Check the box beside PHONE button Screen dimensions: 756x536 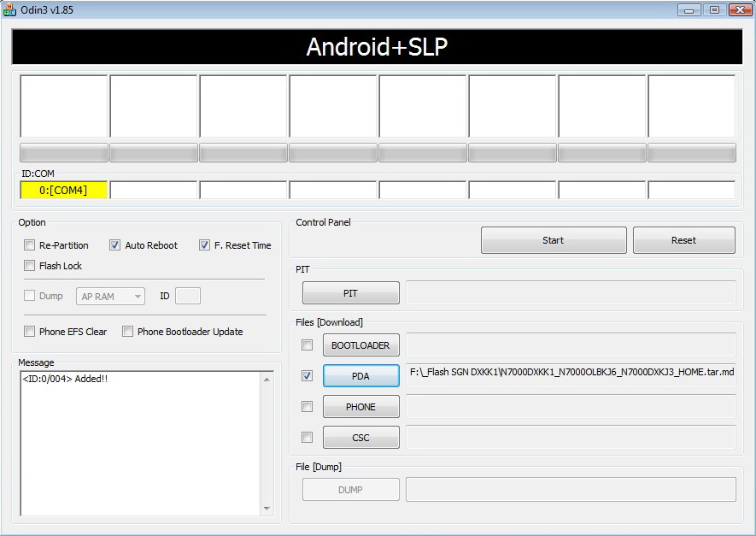307,406
